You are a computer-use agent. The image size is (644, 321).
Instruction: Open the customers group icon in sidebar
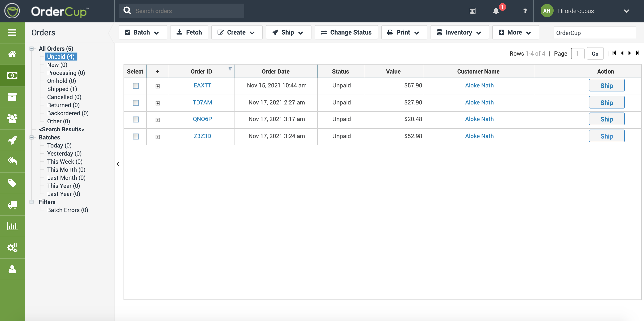pyautogui.click(x=12, y=118)
